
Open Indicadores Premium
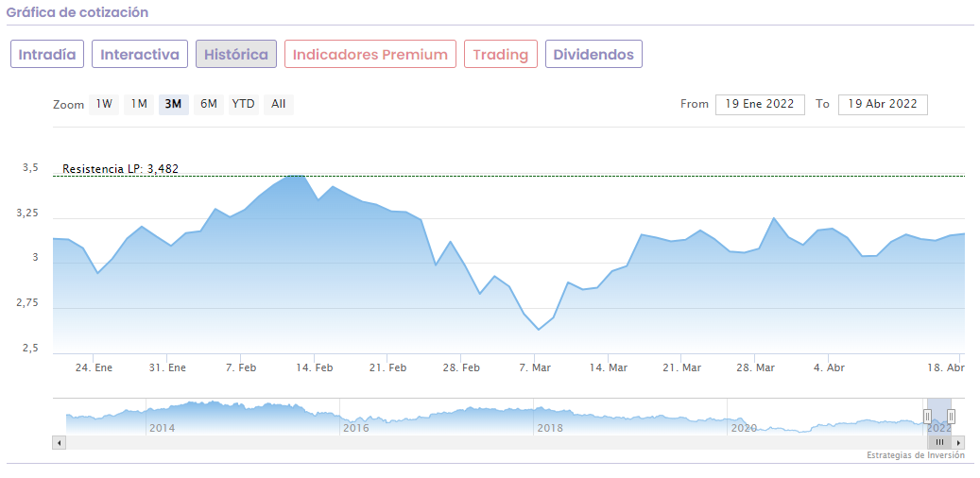(x=370, y=54)
